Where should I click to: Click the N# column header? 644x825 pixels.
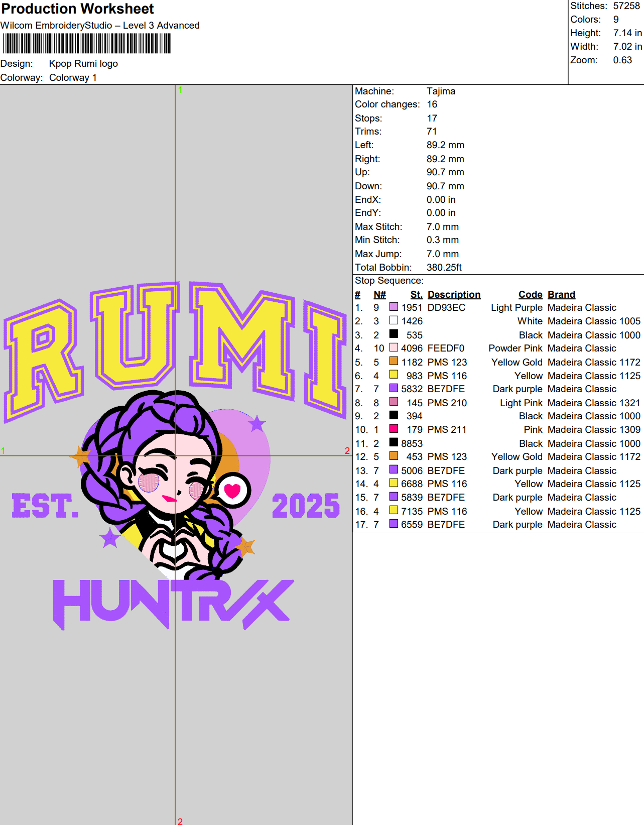(379, 294)
